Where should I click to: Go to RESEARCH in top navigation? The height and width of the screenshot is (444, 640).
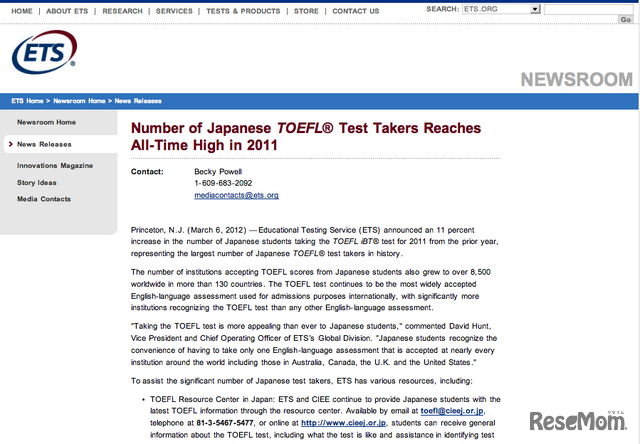122,11
